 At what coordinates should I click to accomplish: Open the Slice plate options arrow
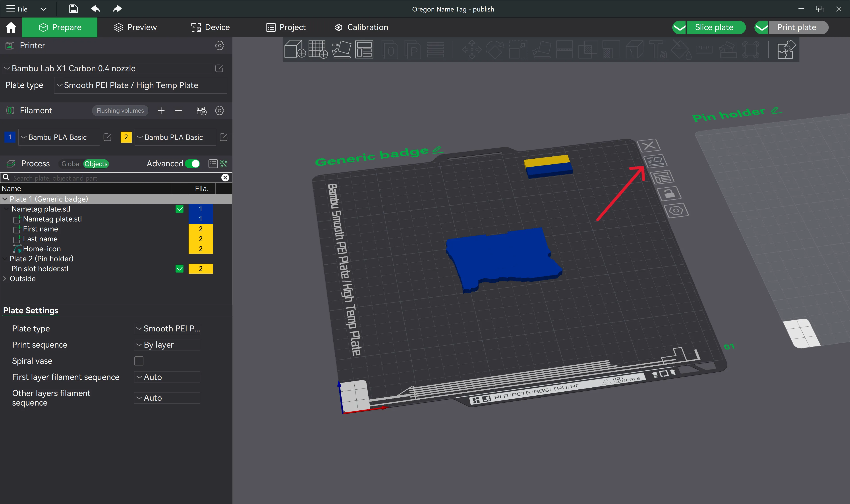pos(679,27)
